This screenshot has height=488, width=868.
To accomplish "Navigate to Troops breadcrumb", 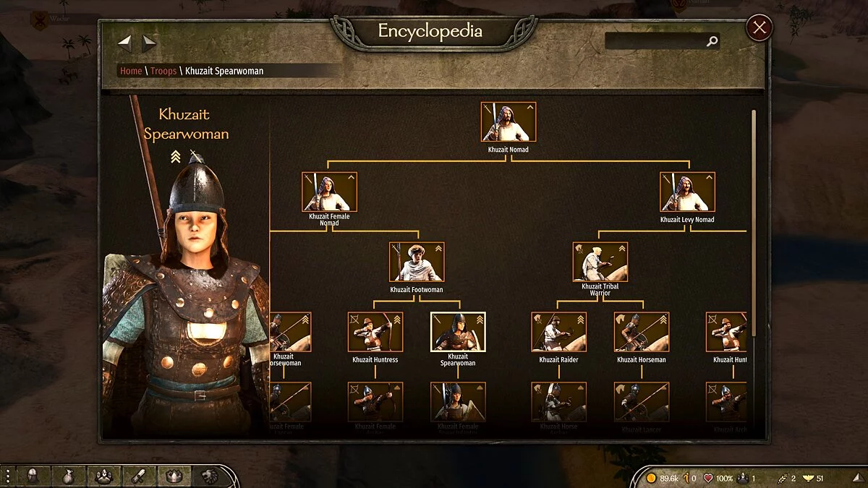I will (x=163, y=71).
